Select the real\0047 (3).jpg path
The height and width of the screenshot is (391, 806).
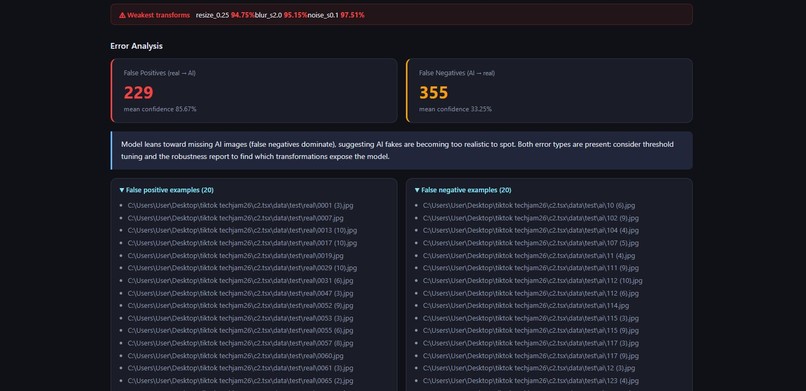tap(241, 293)
